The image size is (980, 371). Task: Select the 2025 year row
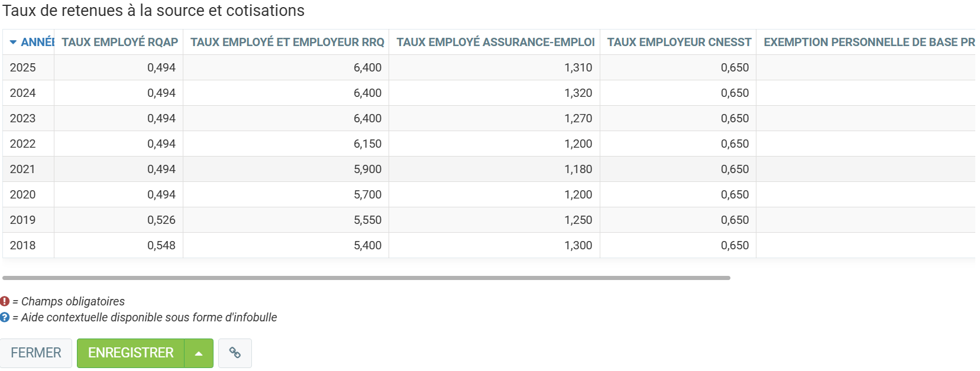click(23, 68)
